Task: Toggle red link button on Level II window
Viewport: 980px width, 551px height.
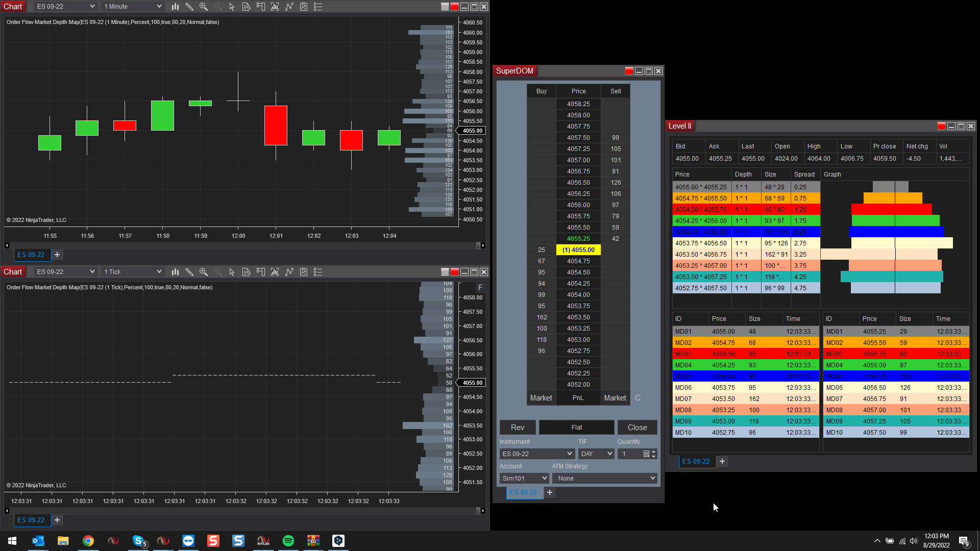Action: point(941,126)
